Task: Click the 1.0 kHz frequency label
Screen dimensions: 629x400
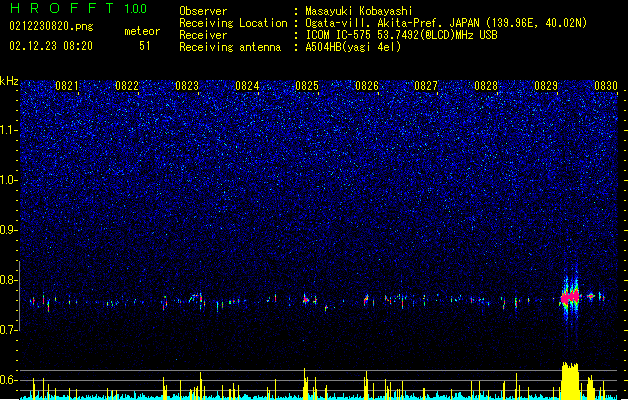Action: point(9,180)
